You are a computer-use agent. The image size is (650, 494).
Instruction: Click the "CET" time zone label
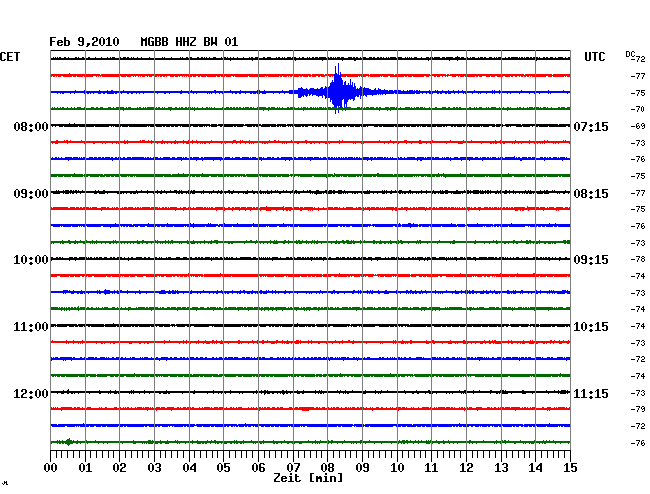pyautogui.click(x=10, y=57)
